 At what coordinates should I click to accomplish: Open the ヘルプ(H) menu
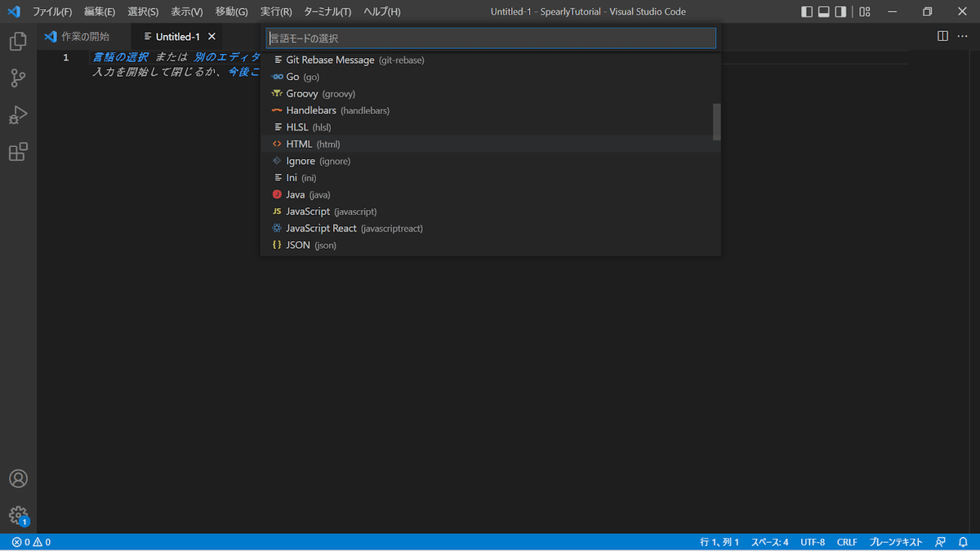pos(382,11)
